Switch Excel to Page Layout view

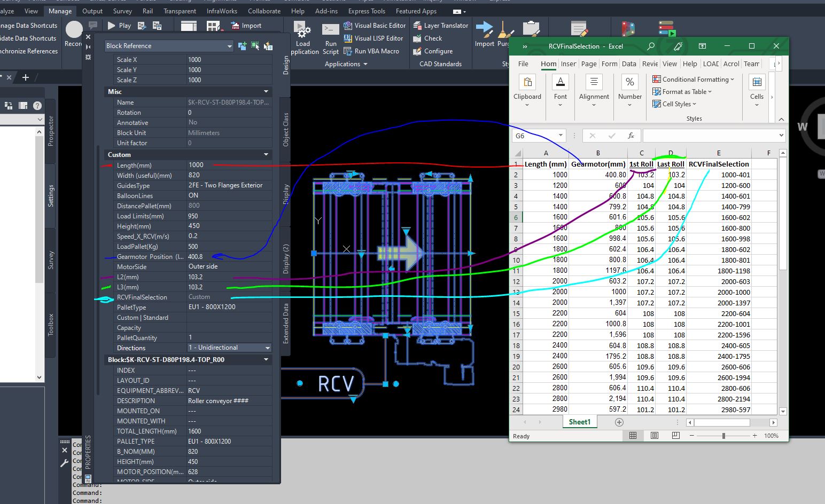[655, 436]
